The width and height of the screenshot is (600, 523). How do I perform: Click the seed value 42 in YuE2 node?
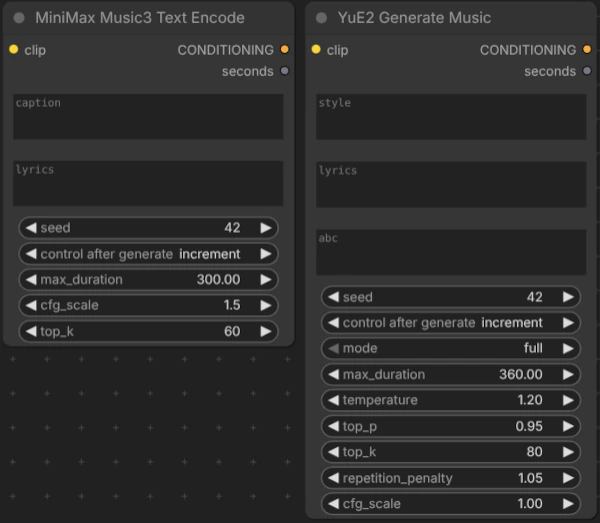[x=535, y=297]
